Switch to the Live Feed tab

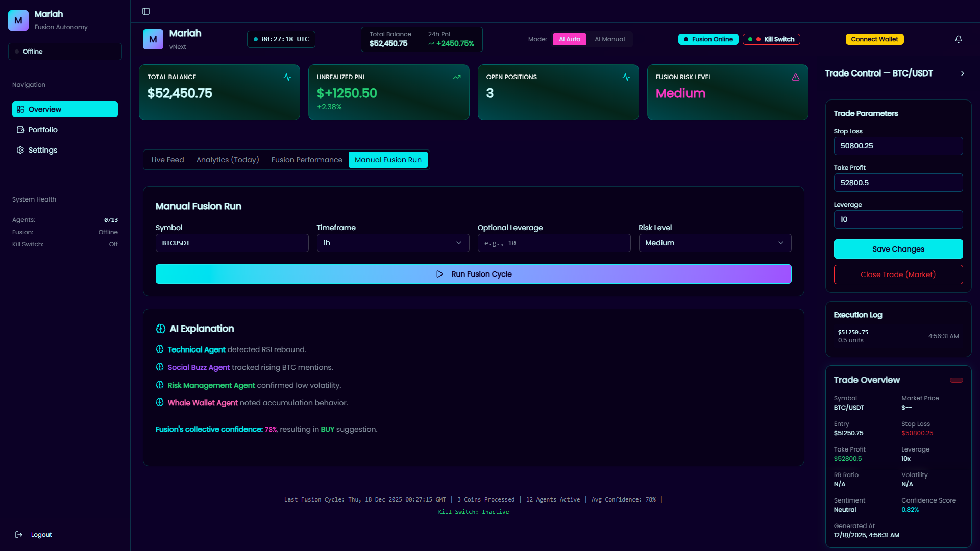pos(167,160)
